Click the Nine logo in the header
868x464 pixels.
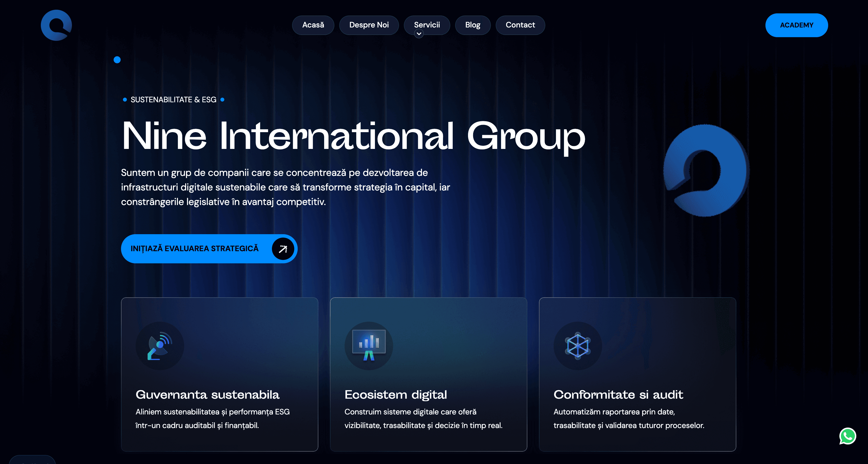56,25
